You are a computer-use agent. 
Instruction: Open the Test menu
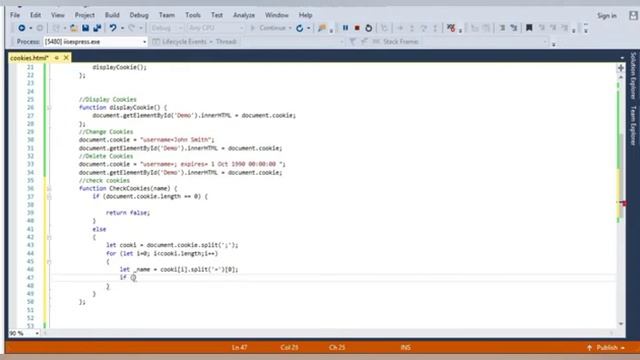tap(217, 15)
